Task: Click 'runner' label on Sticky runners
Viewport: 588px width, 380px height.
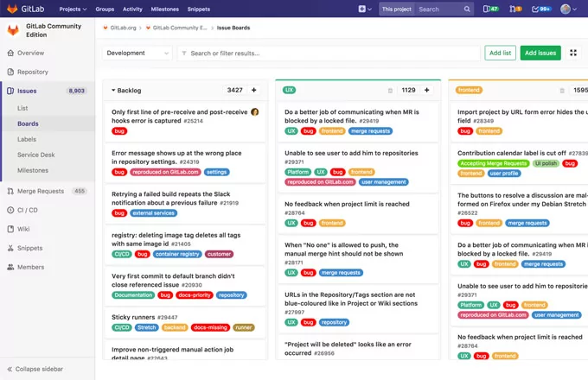Action: point(243,327)
